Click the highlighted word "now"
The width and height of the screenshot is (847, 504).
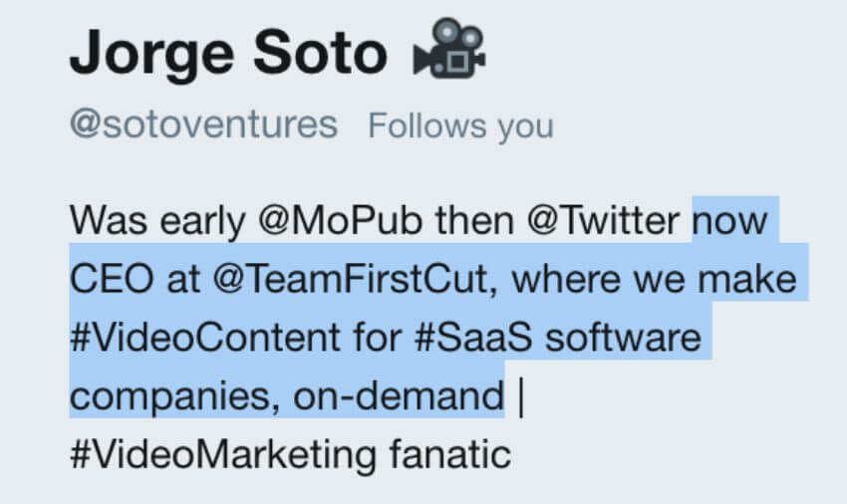[729, 219]
